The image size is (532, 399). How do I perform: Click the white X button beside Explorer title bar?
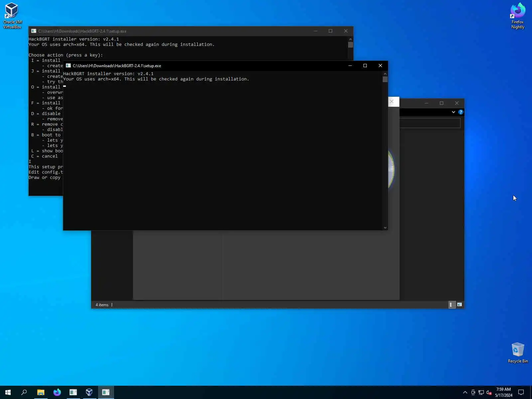click(x=392, y=102)
